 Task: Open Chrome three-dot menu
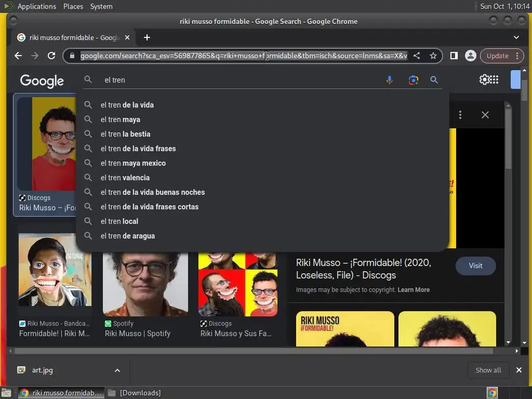[517, 56]
